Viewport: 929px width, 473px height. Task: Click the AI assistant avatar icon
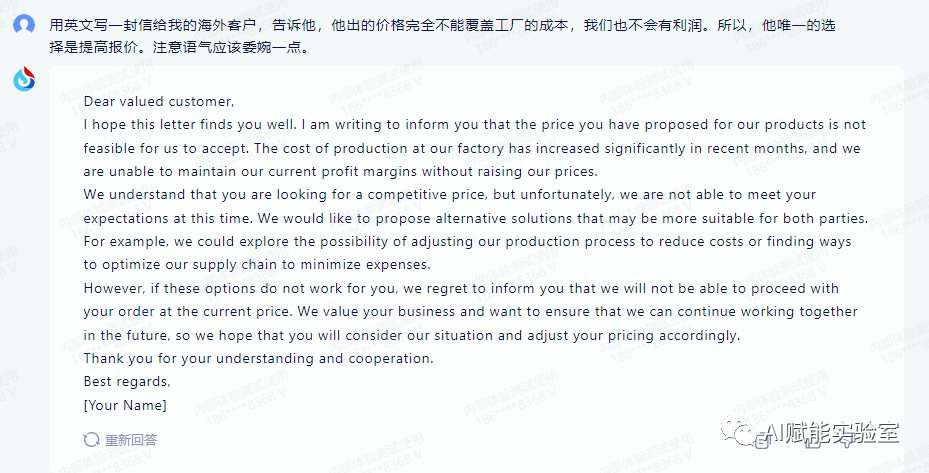click(x=25, y=79)
